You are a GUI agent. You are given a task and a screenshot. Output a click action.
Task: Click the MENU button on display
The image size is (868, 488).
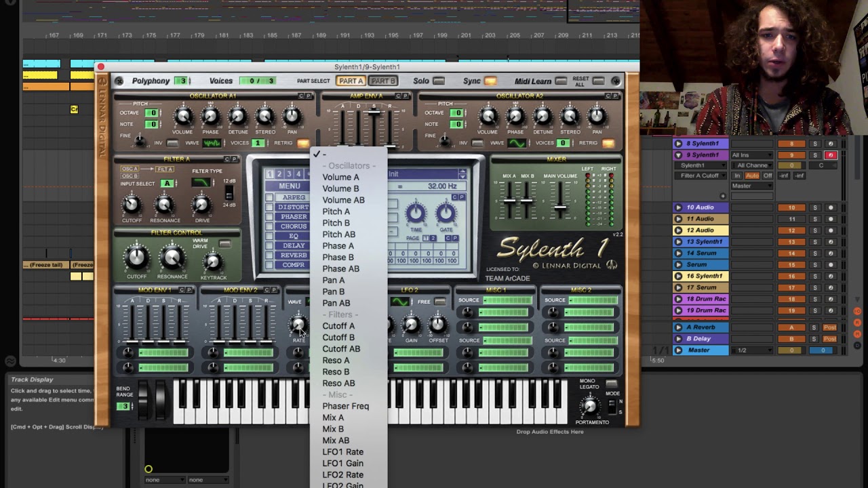(289, 186)
